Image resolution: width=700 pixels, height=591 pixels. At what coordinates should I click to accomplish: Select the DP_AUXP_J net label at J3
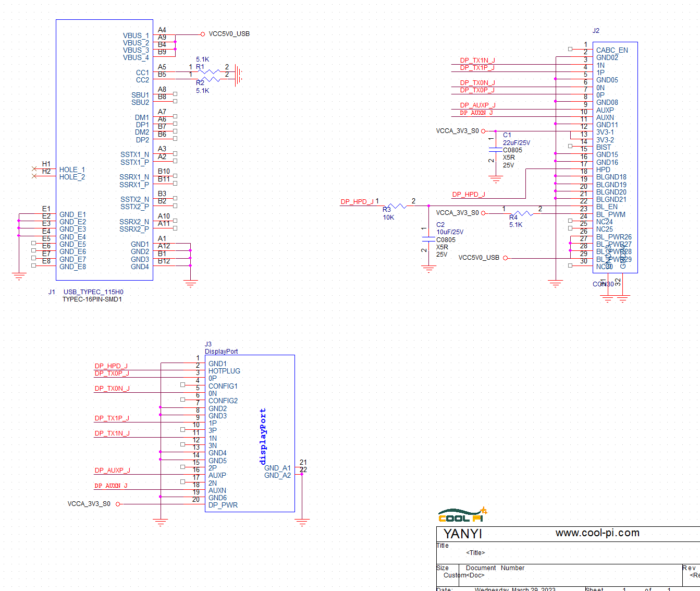[113, 471]
